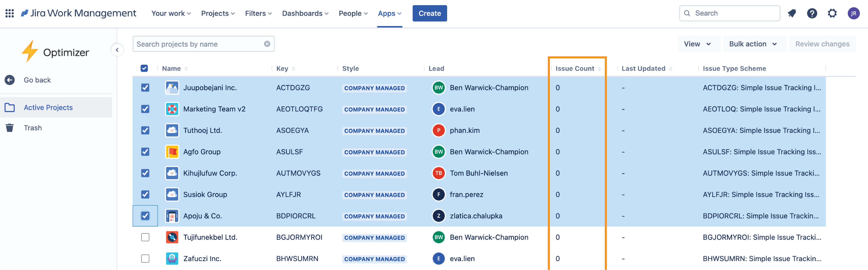This screenshot has width=868, height=270.
Task: Check the Tujifunekbel Ltd. checkbox
Action: pyautogui.click(x=145, y=237)
